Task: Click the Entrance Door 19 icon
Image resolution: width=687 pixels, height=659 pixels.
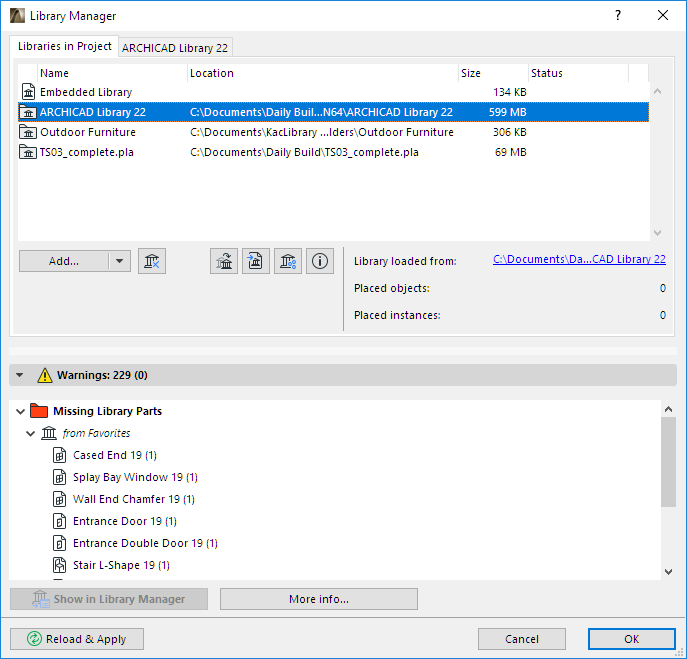Action: (x=60, y=521)
